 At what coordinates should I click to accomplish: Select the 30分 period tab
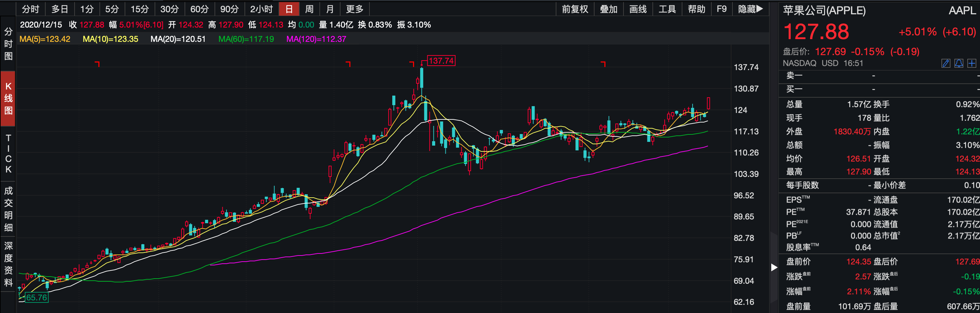click(x=169, y=9)
